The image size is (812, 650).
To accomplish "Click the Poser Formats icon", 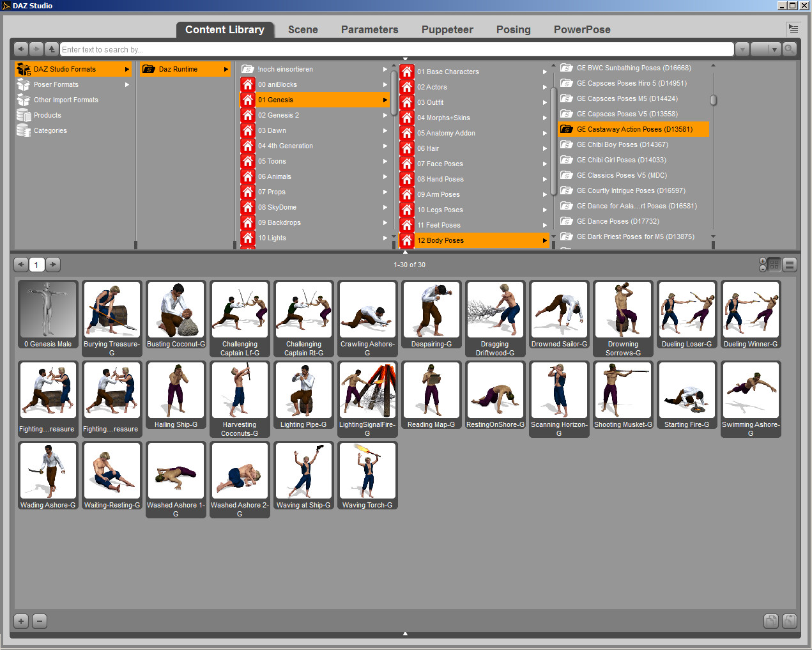I will (x=24, y=84).
